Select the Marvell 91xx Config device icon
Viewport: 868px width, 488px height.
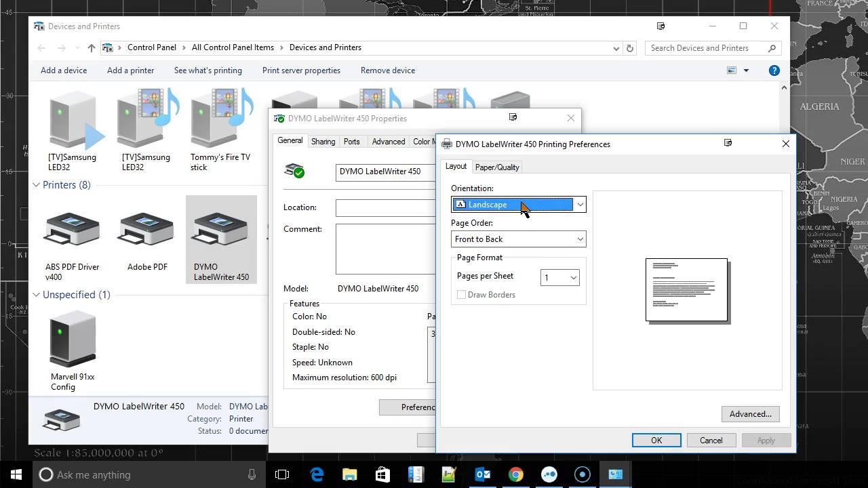pyautogui.click(x=73, y=339)
